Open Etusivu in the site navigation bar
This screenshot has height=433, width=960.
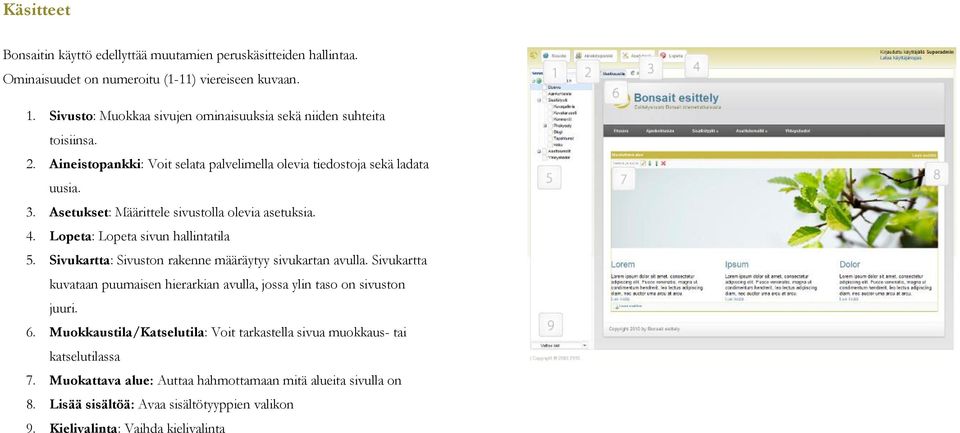(621, 131)
